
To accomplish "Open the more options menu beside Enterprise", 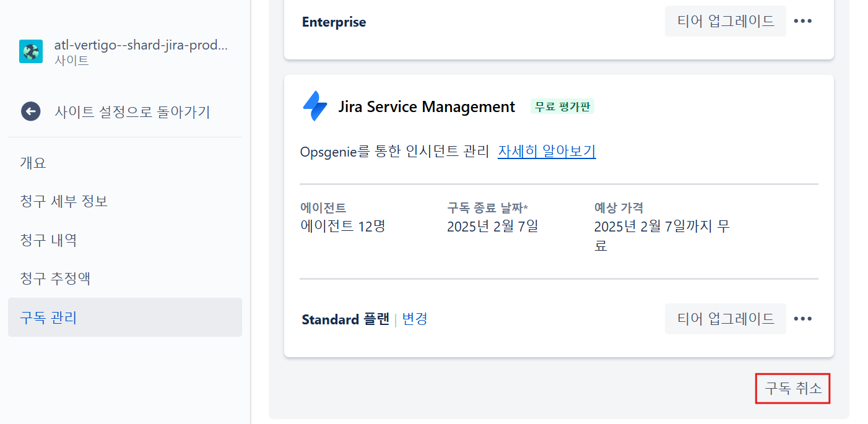I will [x=803, y=21].
